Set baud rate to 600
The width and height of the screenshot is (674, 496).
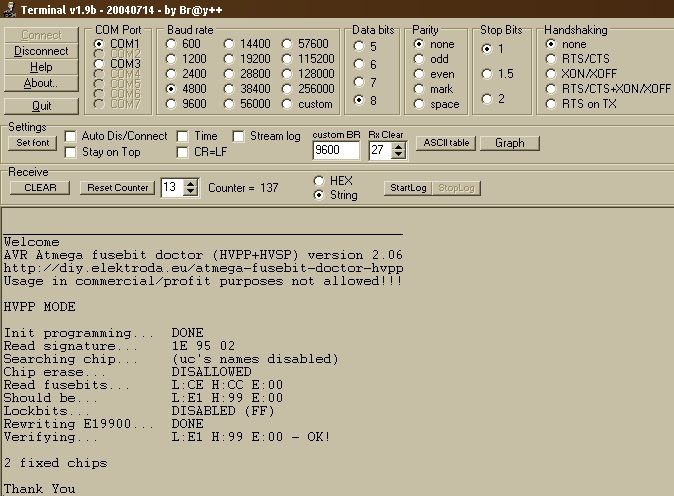(x=171, y=44)
